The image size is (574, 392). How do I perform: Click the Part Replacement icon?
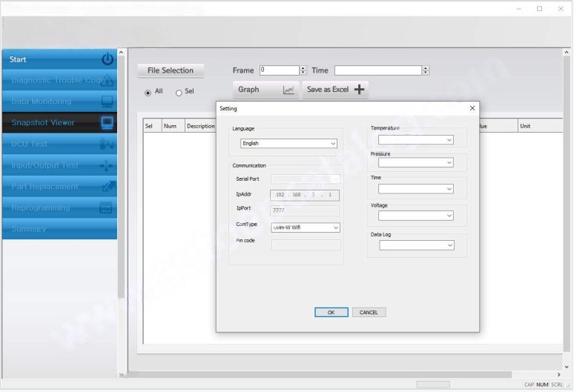point(107,187)
